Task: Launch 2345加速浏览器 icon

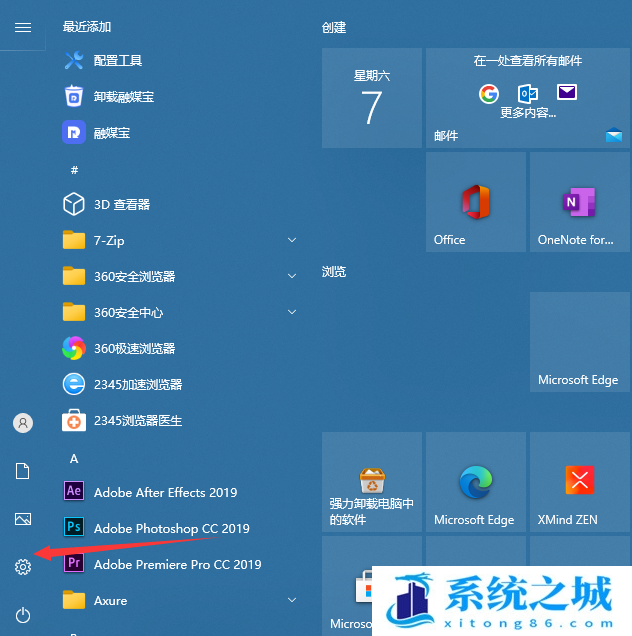Action: click(74, 384)
